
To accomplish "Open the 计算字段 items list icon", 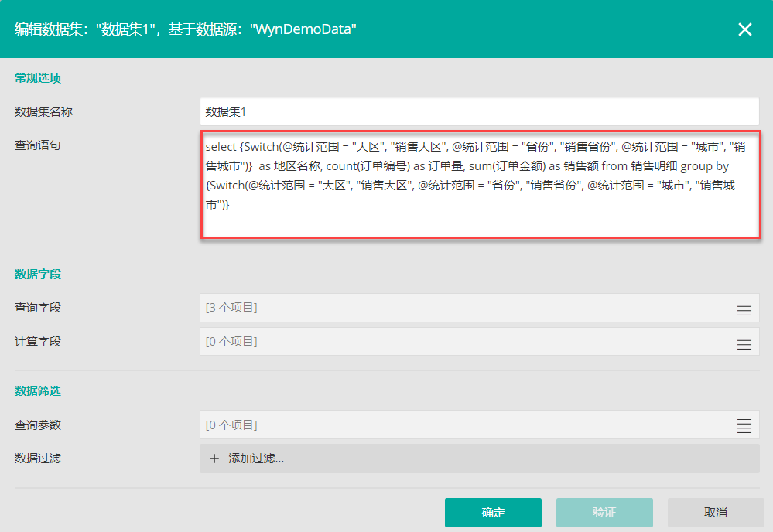I will (x=744, y=343).
